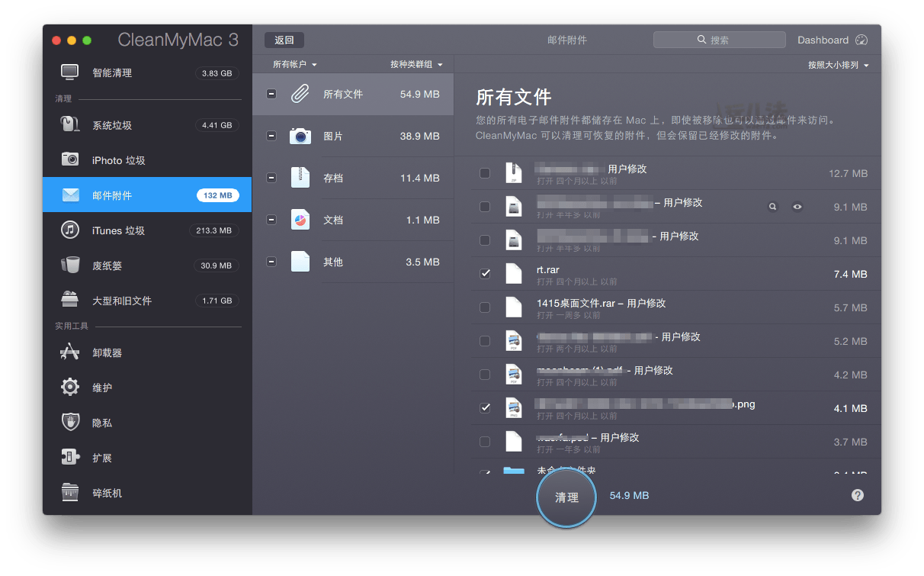The width and height of the screenshot is (924, 576).
Task: Click the blank page icon for 其他
Action: click(300, 262)
